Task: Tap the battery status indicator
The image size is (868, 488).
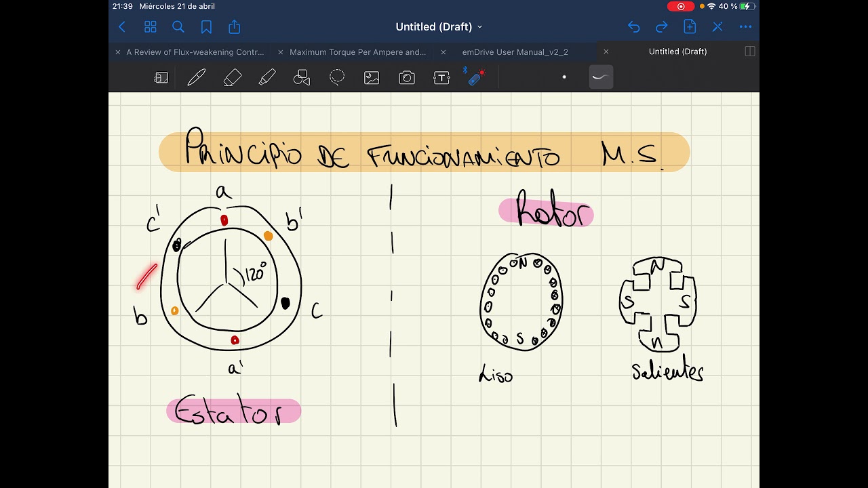Action: [747, 6]
